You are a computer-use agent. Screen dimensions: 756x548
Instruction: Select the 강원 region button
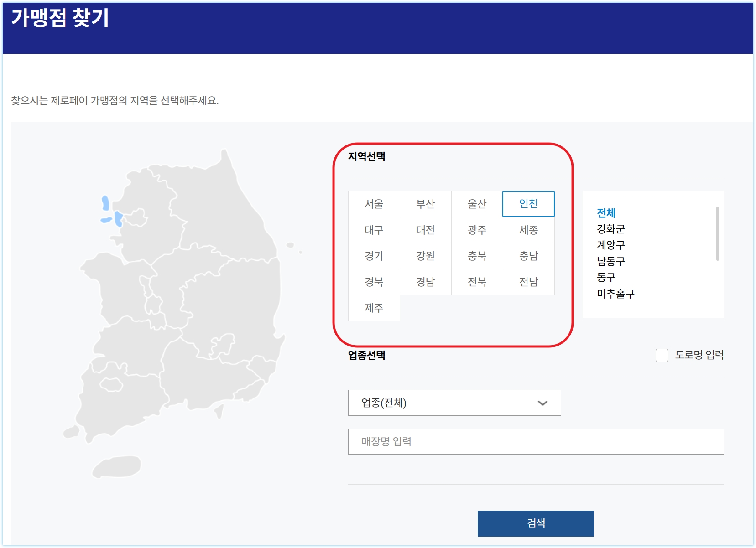[x=425, y=256]
